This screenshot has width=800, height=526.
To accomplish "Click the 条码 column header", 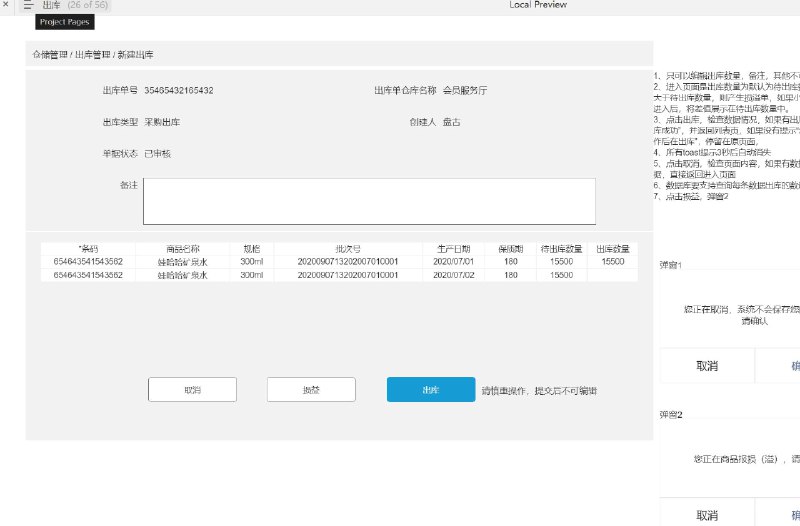I will (x=88, y=249).
